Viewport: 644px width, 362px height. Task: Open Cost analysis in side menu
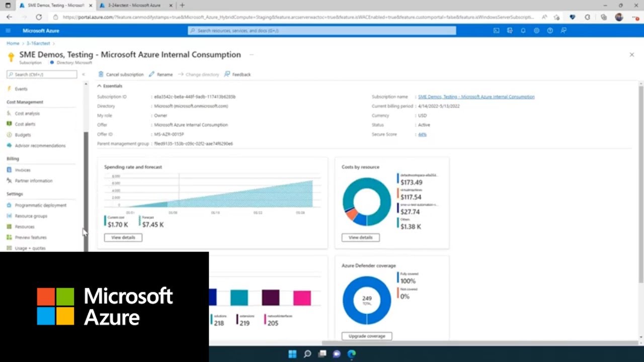(27, 114)
